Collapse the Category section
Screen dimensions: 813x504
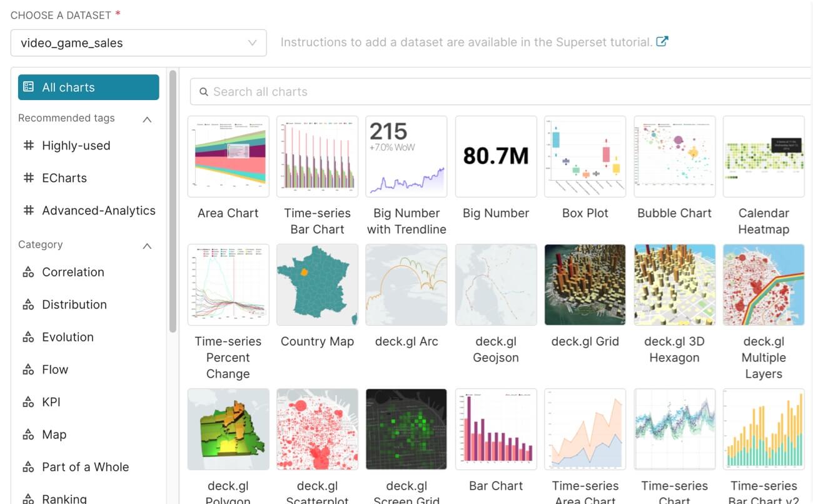point(147,245)
